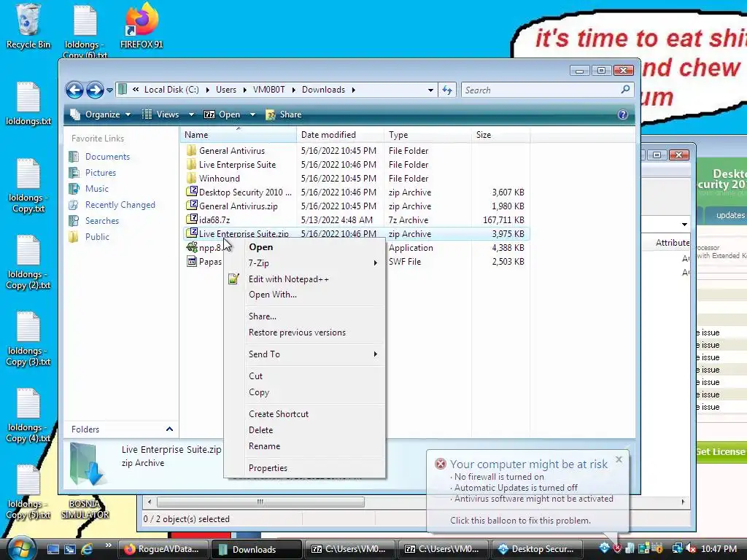Choose Rename in context menu
Image resolution: width=747 pixels, height=560 pixels.
[x=305, y=446]
